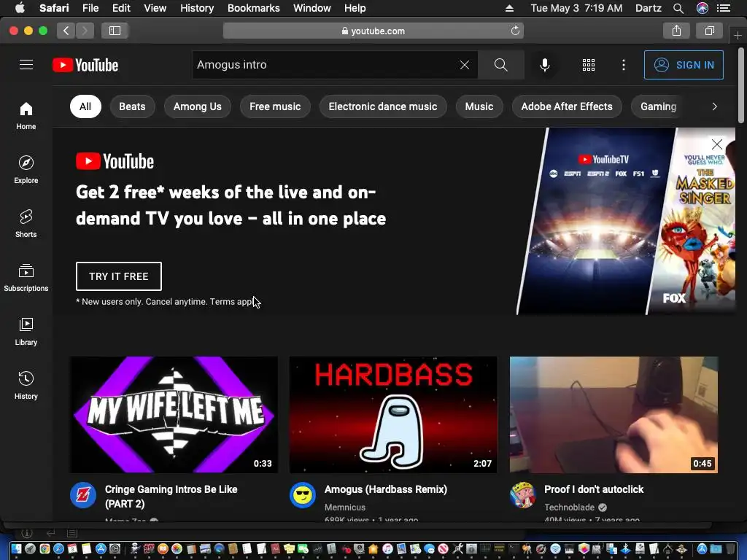The height and width of the screenshot is (560, 747).
Task: Select the All filter chip
Action: click(85, 106)
